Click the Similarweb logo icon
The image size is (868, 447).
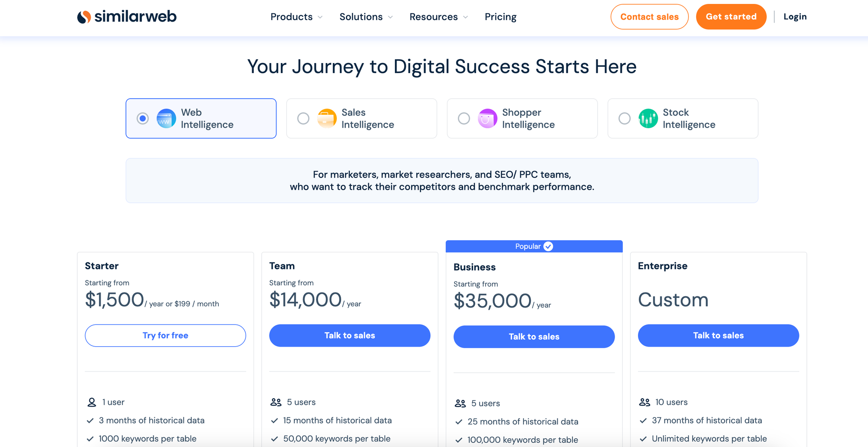point(84,17)
